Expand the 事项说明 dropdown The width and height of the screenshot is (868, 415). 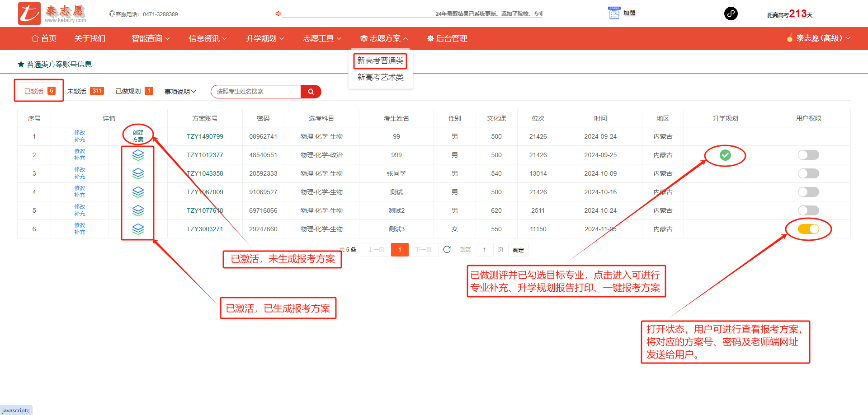point(180,92)
